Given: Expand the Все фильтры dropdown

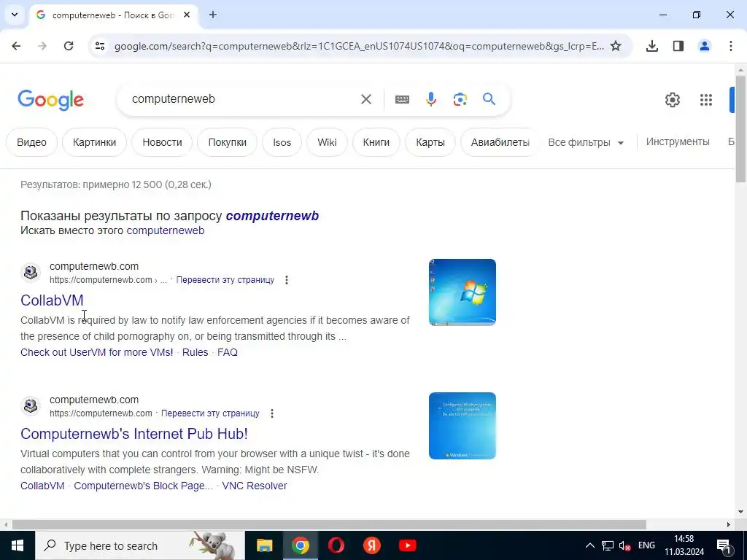Looking at the screenshot, I should click(x=586, y=142).
